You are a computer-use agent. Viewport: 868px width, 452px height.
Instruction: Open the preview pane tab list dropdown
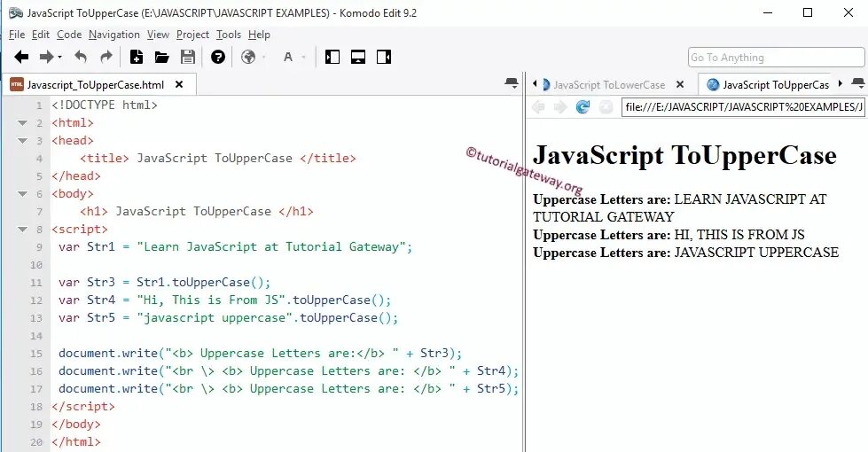pos(858,83)
